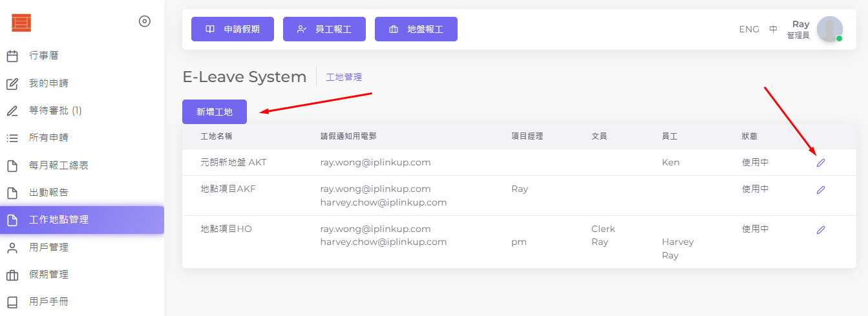This screenshot has width=868, height=316.
Task: Toggle sidebar with the circle icon
Action: [145, 21]
